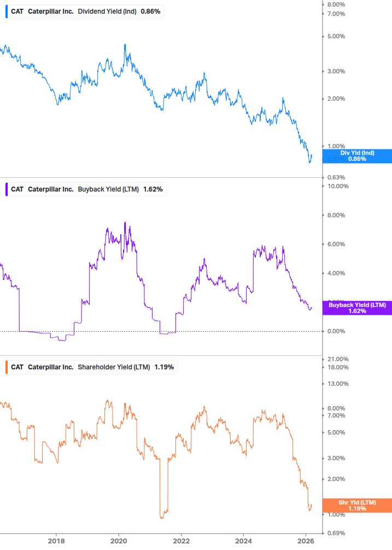Click the 13.00% tick on shareholder yield axis
The image size is (392, 550).
338,384
